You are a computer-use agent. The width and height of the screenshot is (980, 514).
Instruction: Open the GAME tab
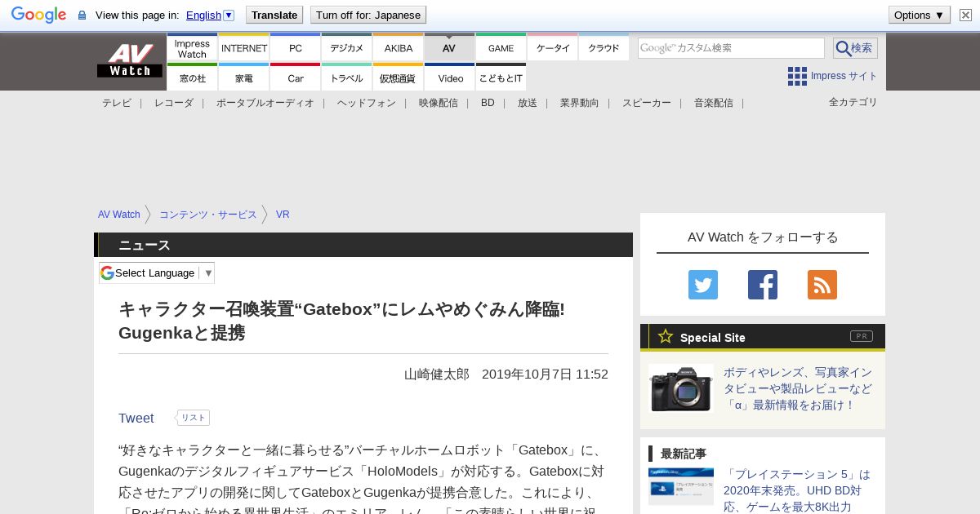[x=501, y=48]
